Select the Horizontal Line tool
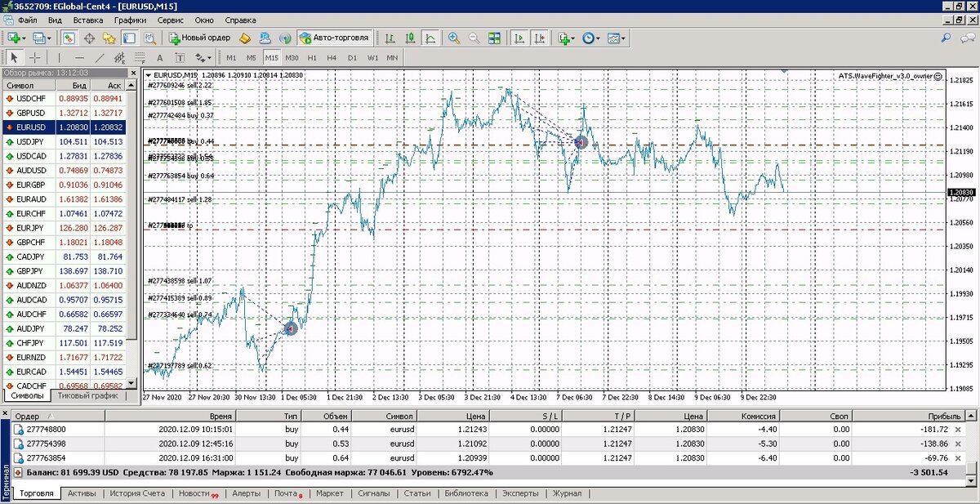The width and height of the screenshot is (980, 504). [79, 58]
